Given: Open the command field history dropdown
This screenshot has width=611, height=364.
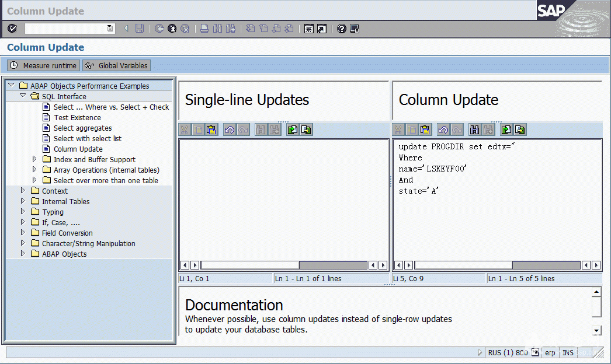Looking at the screenshot, I should [110, 29].
